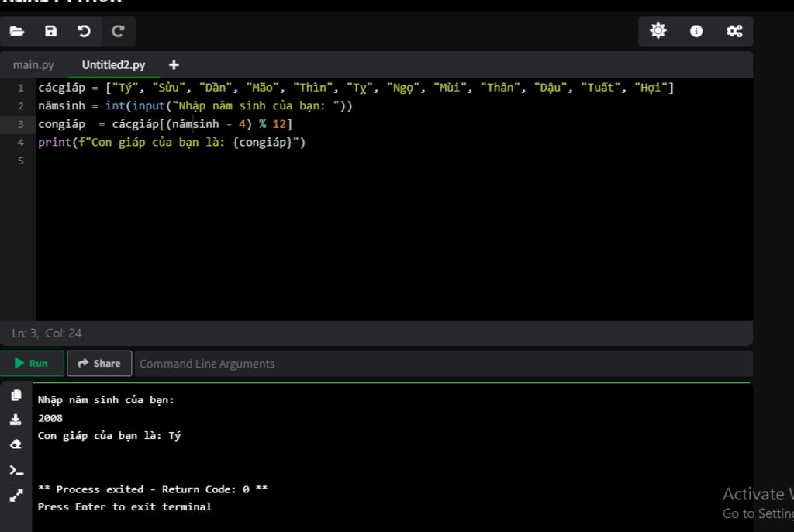Click the Share button

click(99, 363)
